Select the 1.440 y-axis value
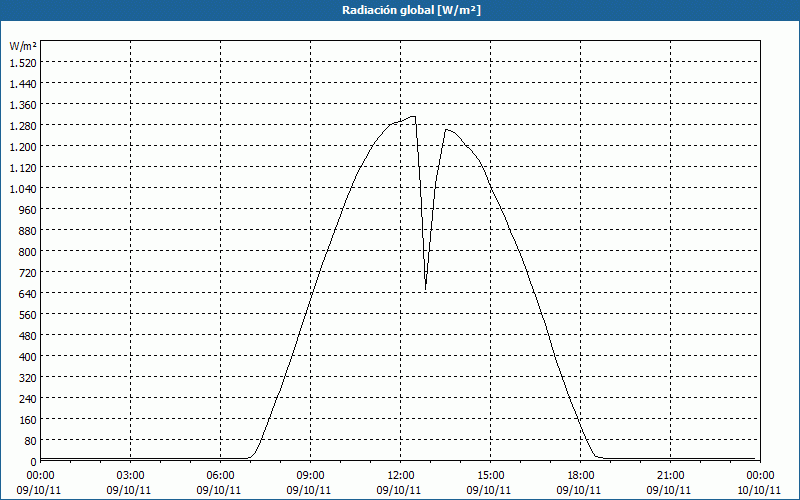800x500 pixels. point(23,83)
